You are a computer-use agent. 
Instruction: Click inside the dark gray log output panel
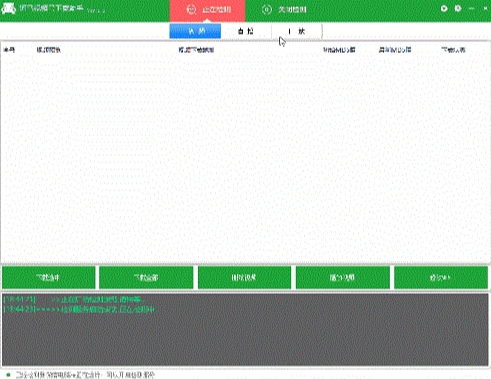pos(245,330)
